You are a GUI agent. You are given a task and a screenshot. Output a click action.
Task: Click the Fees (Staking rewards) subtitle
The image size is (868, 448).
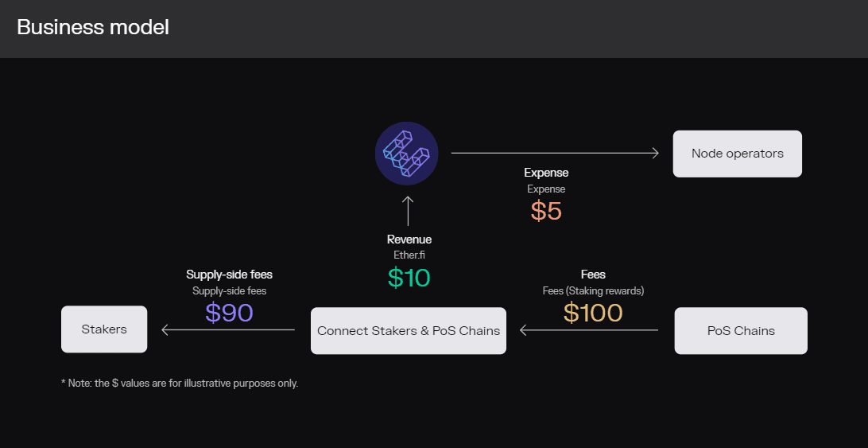click(593, 291)
